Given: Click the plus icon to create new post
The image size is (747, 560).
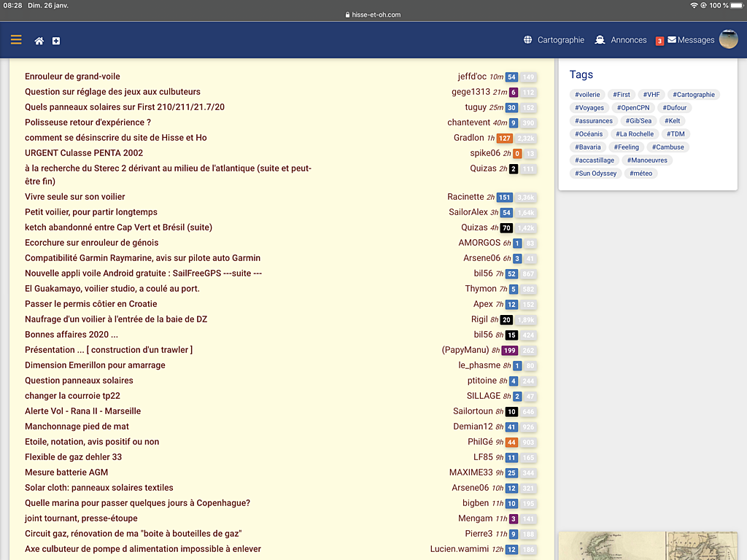Looking at the screenshot, I should (x=56, y=41).
